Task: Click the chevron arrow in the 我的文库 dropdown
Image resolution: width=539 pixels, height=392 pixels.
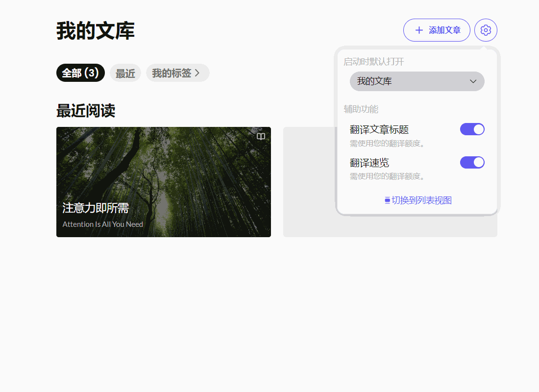Action: [473, 81]
